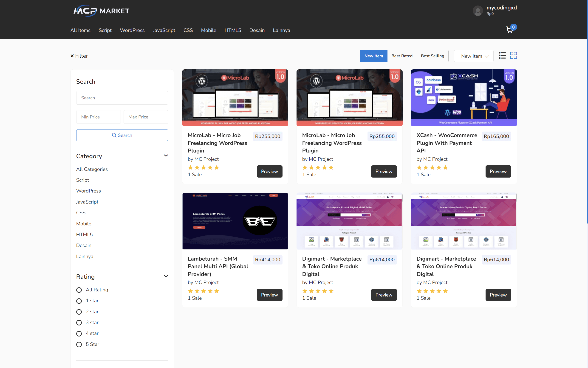Click the blue-outlined Search button
The width and height of the screenshot is (588, 368).
tap(122, 135)
